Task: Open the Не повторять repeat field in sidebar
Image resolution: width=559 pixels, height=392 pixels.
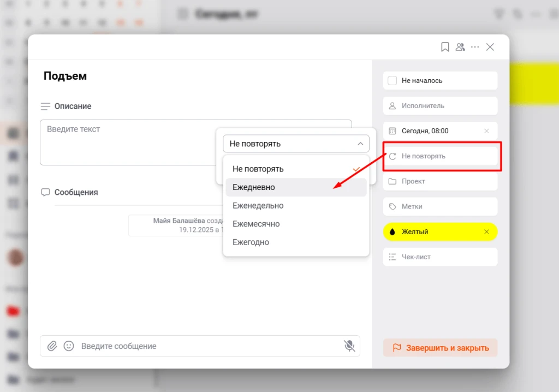Action: (440, 156)
